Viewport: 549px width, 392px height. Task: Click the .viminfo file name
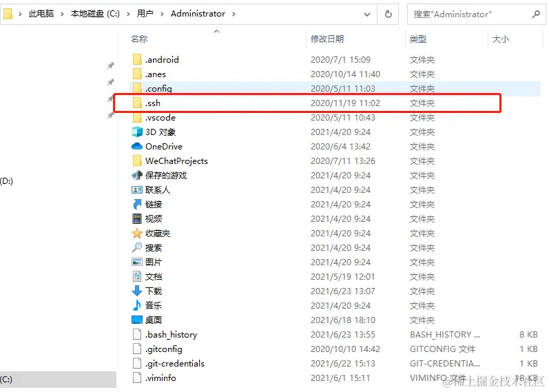pyautogui.click(x=160, y=378)
